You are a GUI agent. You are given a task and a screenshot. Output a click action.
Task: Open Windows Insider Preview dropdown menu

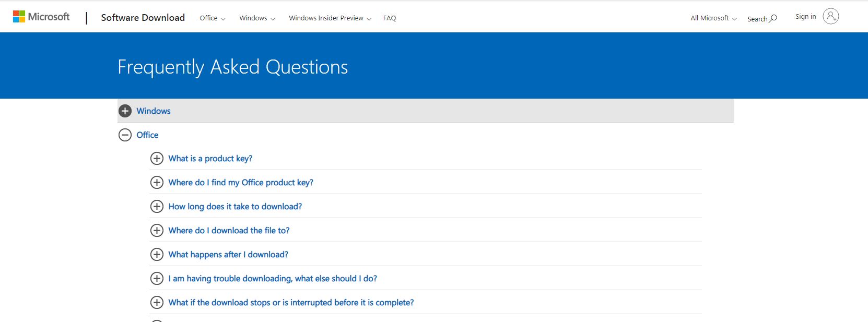point(330,18)
